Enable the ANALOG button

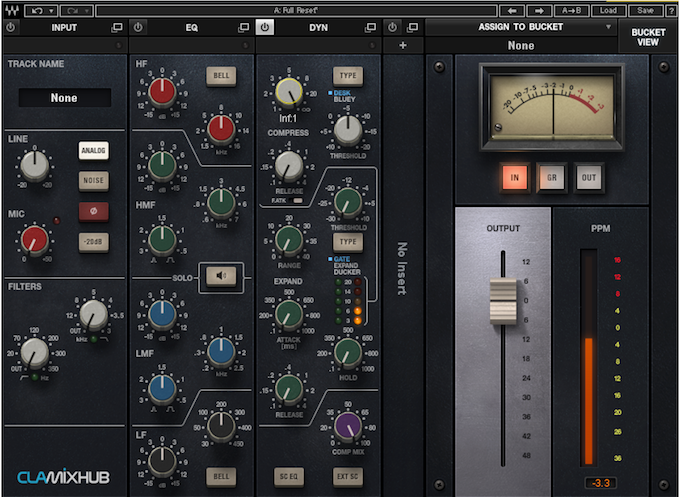point(93,150)
